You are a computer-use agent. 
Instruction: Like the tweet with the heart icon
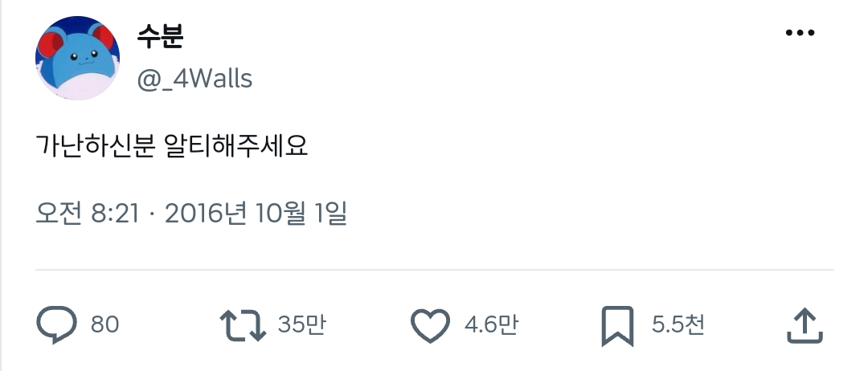click(x=430, y=325)
